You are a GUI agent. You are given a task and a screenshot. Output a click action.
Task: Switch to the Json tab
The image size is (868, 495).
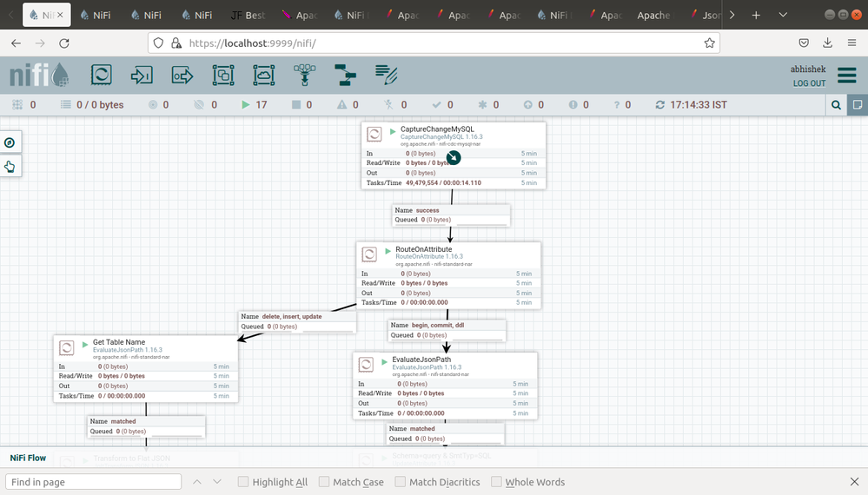pos(705,15)
